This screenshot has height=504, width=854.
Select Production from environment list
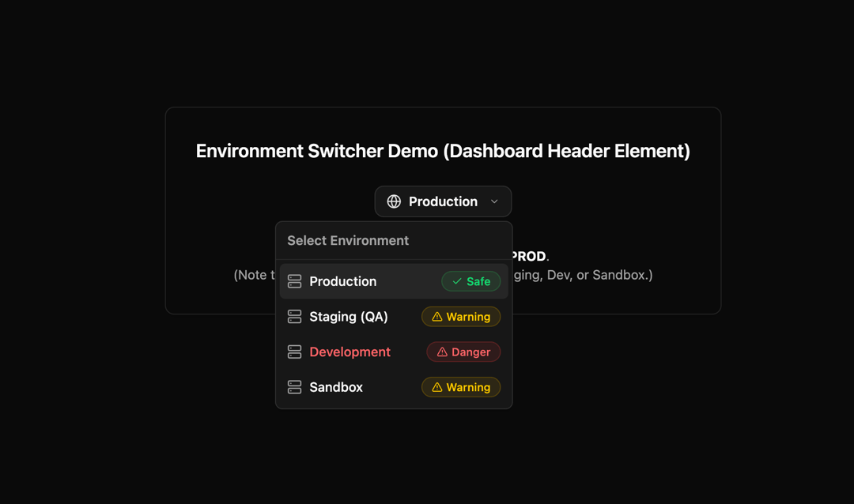pos(394,281)
